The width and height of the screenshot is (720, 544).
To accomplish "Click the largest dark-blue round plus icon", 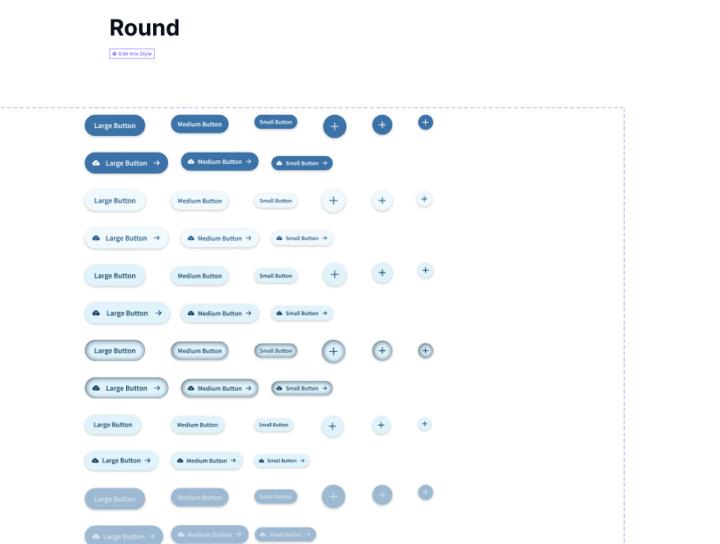I will coord(334,126).
